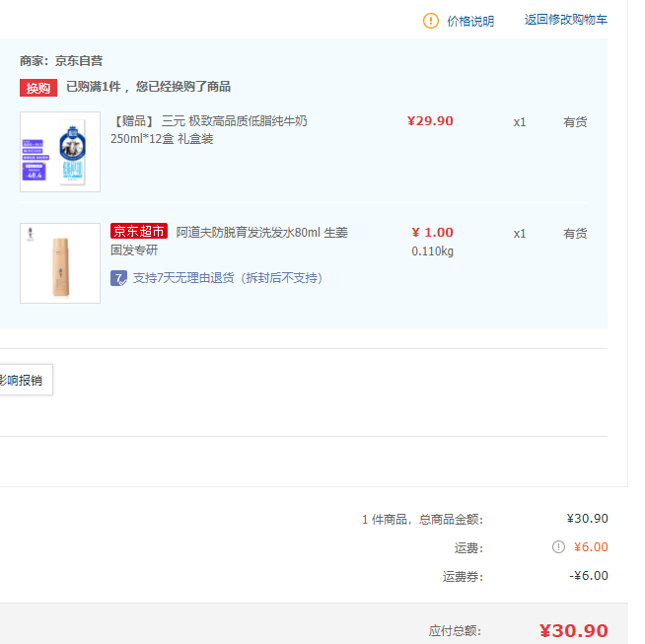Screen dimensions: 645x644
Task: Click the 商家：京东自营 merchant label
Action: tap(61, 61)
